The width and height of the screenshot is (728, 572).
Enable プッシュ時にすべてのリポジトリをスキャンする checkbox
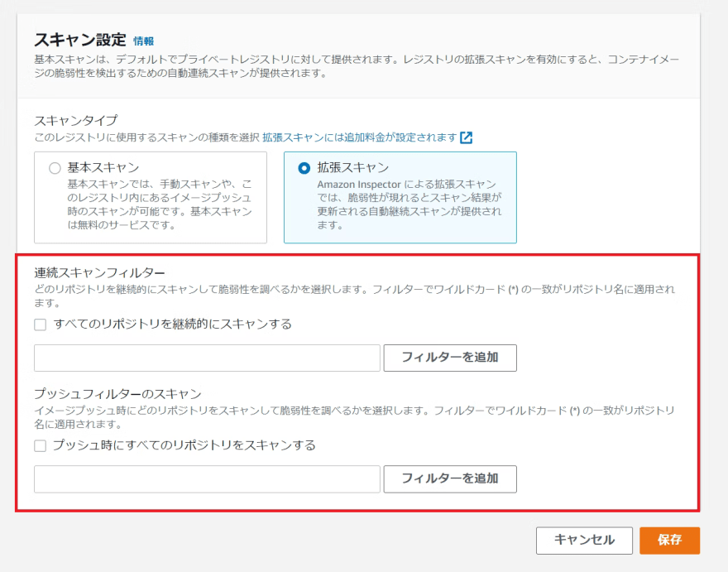pyautogui.click(x=41, y=445)
